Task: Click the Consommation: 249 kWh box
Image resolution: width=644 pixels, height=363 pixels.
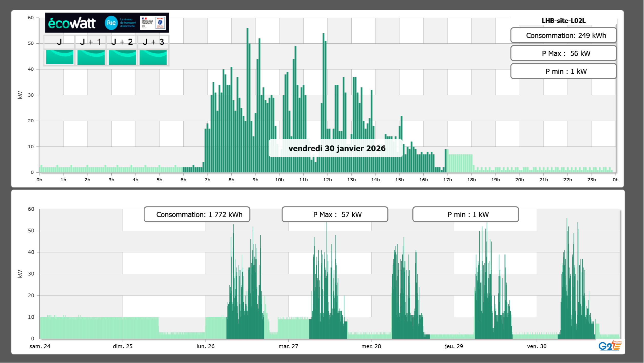Action: (563, 35)
